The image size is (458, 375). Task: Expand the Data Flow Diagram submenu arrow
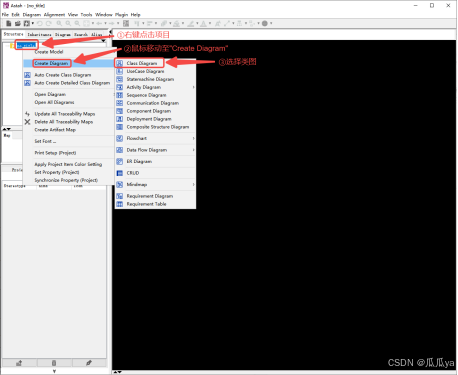pos(193,150)
